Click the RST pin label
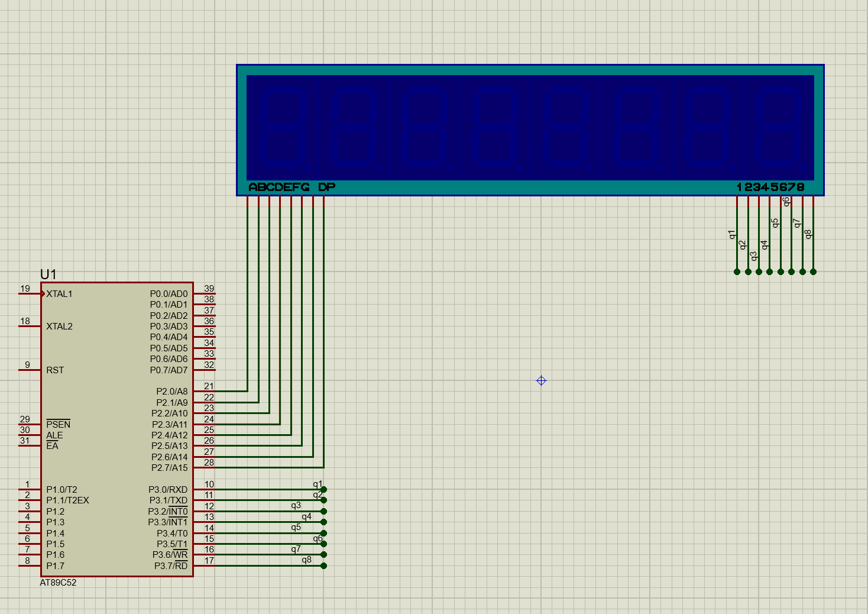Screen dimensions: 868x614 click(55, 370)
